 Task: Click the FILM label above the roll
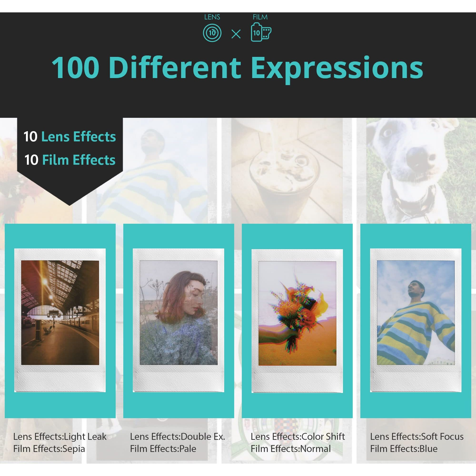point(260,17)
